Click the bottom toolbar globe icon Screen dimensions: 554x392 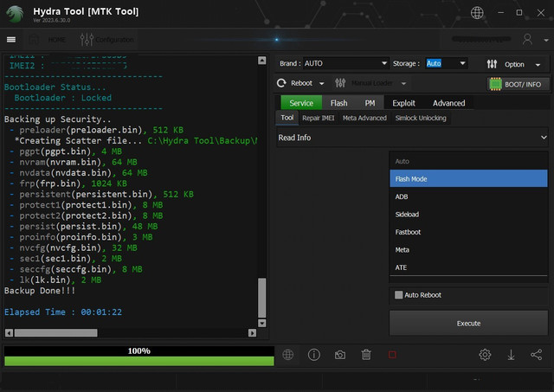(x=288, y=354)
